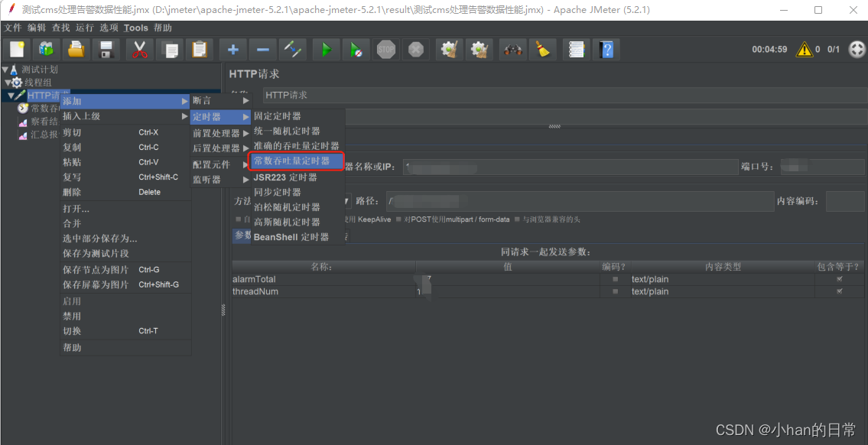The height and width of the screenshot is (445, 868).
Task: Choose BeanShell 定时器 menu entry
Action: point(297,237)
